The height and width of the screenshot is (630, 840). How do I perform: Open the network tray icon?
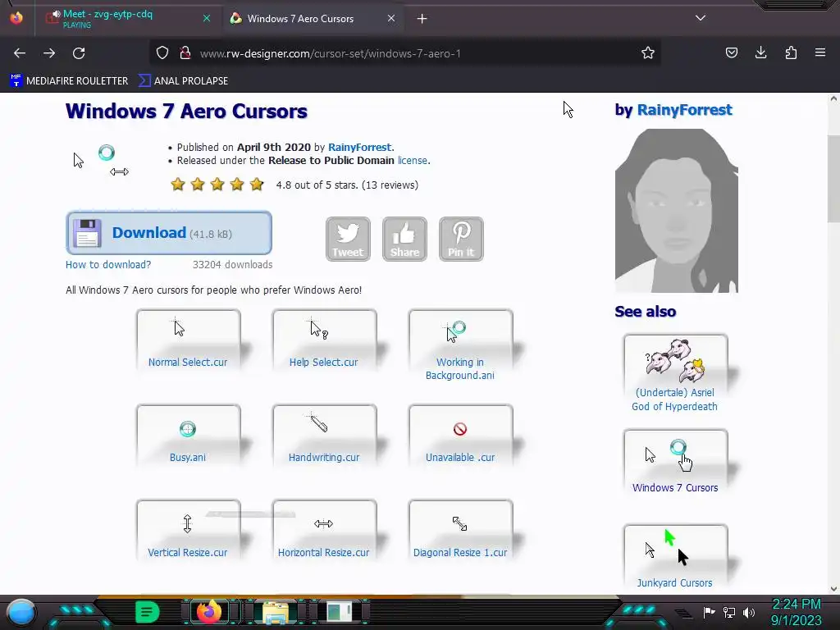click(729, 613)
